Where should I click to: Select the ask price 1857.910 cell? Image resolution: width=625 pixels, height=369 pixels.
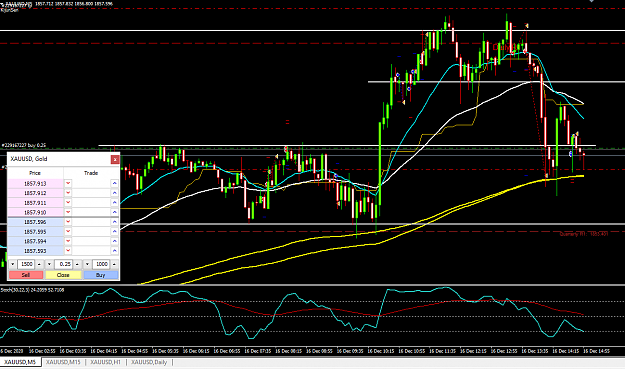(35, 212)
